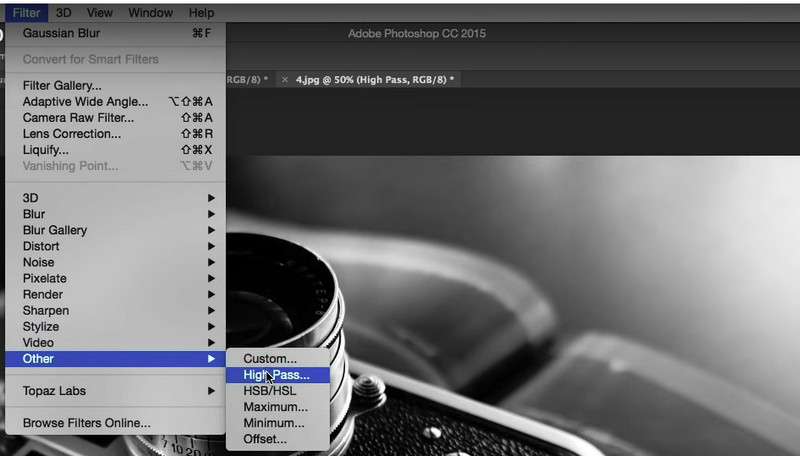Open Filter Gallery dialog
Image resolution: width=800 pixels, height=456 pixels.
115,85
